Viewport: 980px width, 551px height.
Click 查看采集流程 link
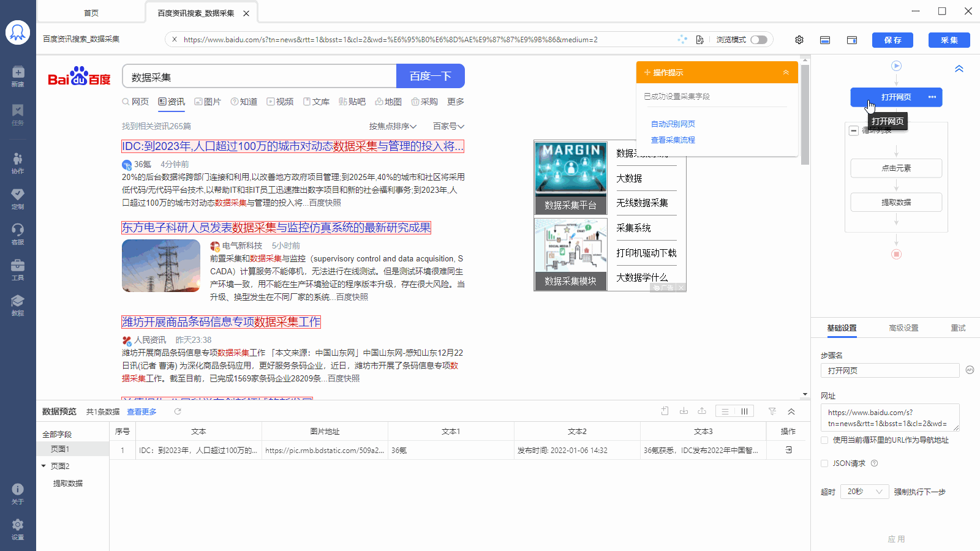point(673,140)
